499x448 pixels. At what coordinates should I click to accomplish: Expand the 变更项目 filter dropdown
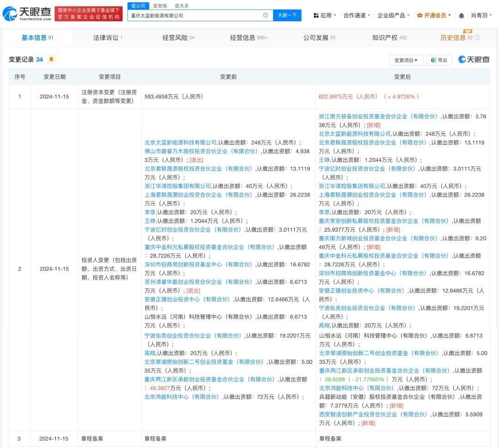tap(406, 60)
